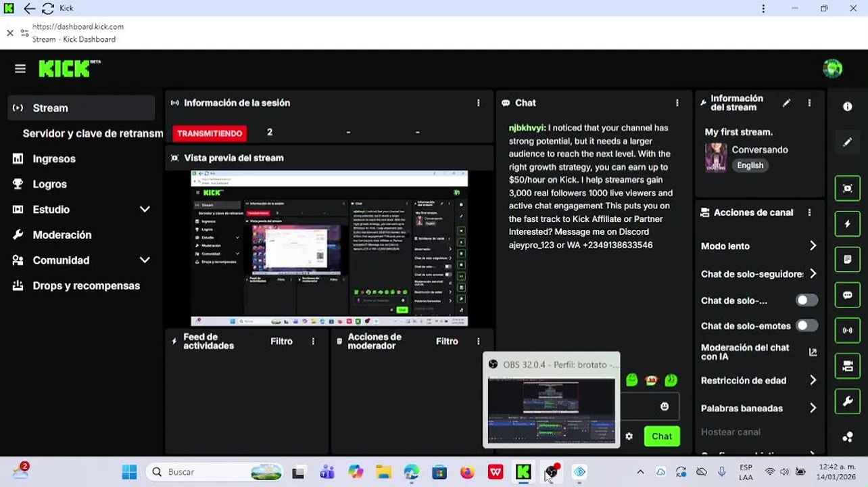Toggle the Chat de solo-... switch

(806, 300)
